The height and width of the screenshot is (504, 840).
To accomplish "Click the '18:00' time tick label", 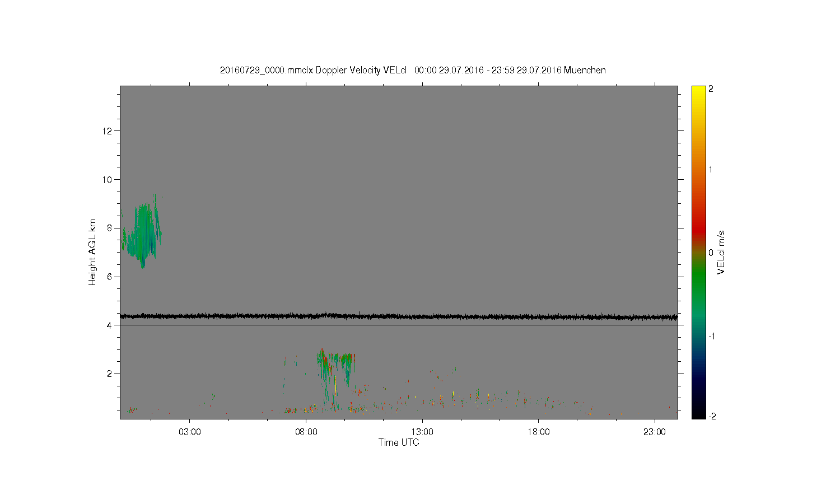I will click(539, 432).
